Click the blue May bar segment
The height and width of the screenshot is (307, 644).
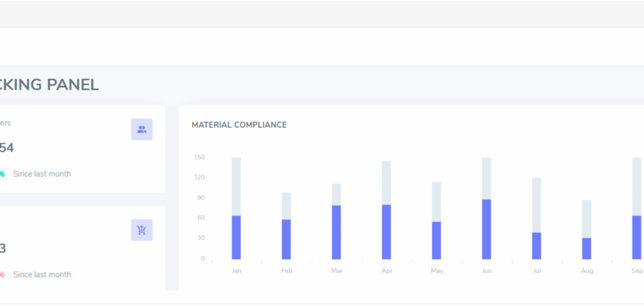point(436,241)
